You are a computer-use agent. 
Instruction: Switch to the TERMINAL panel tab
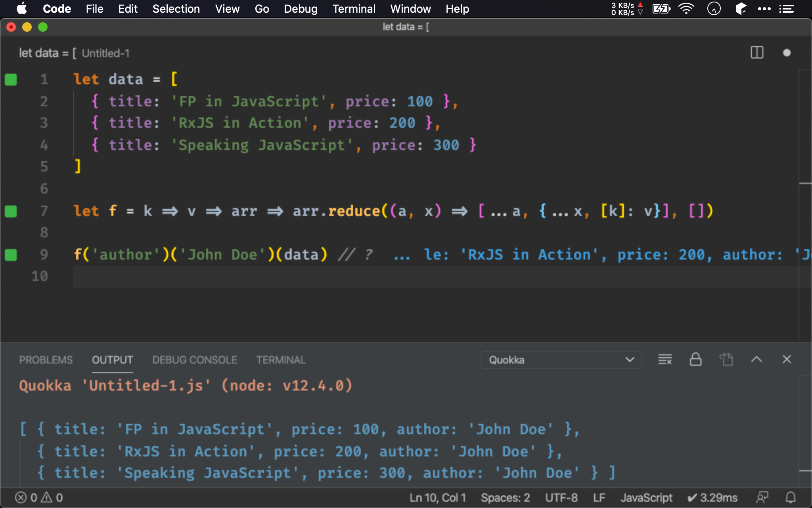click(x=281, y=360)
